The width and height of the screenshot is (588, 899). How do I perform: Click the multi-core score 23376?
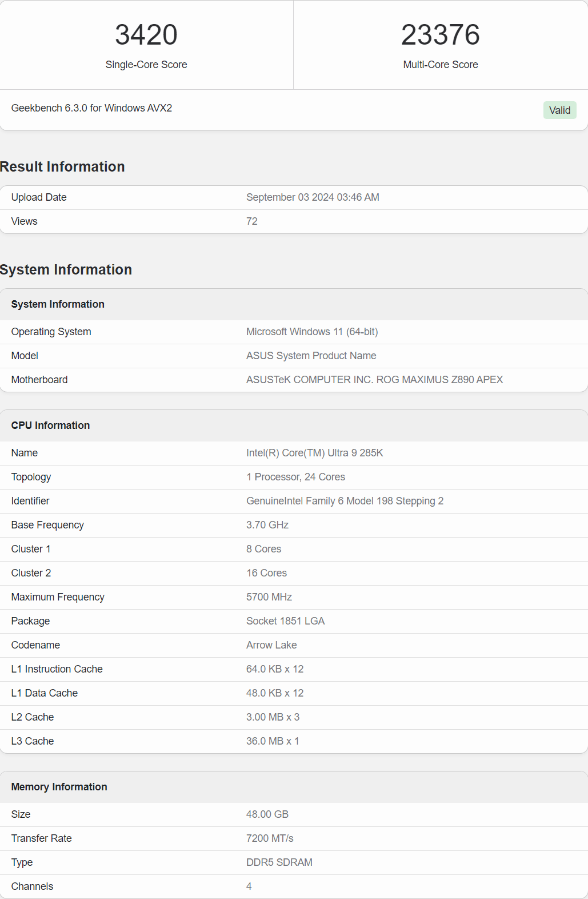pos(440,35)
